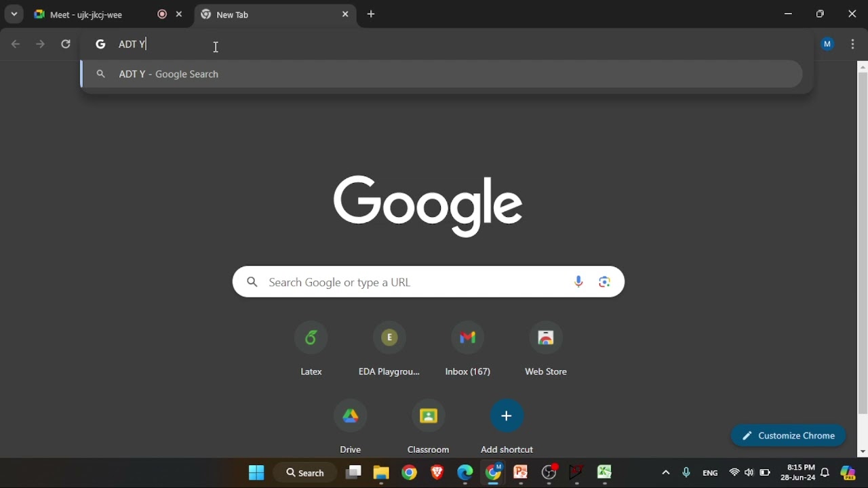Open PowerPoint from the taskbar
The image size is (868, 488).
point(521,473)
